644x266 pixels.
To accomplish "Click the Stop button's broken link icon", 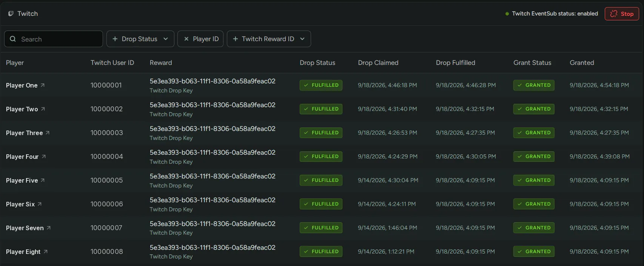I will pos(614,14).
